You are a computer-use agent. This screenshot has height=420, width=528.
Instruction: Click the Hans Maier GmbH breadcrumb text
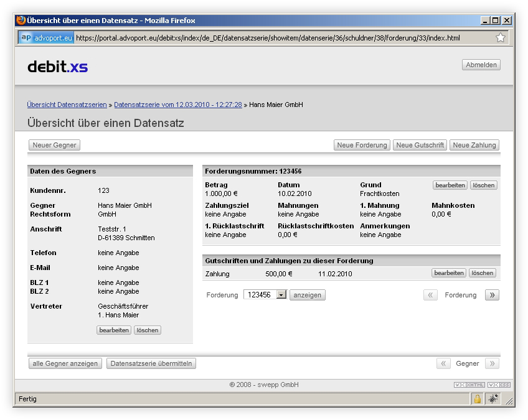click(276, 105)
